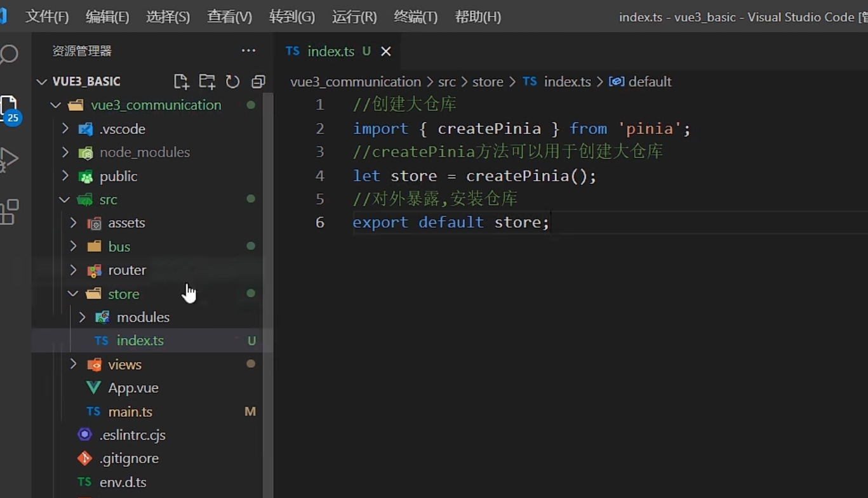
Task: Open the 终端(T) menu
Action: click(416, 16)
